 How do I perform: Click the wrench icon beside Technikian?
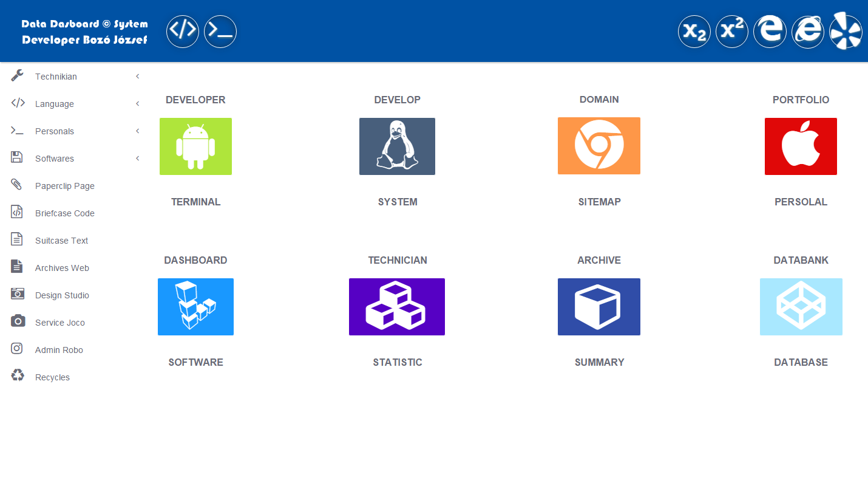coord(18,75)
